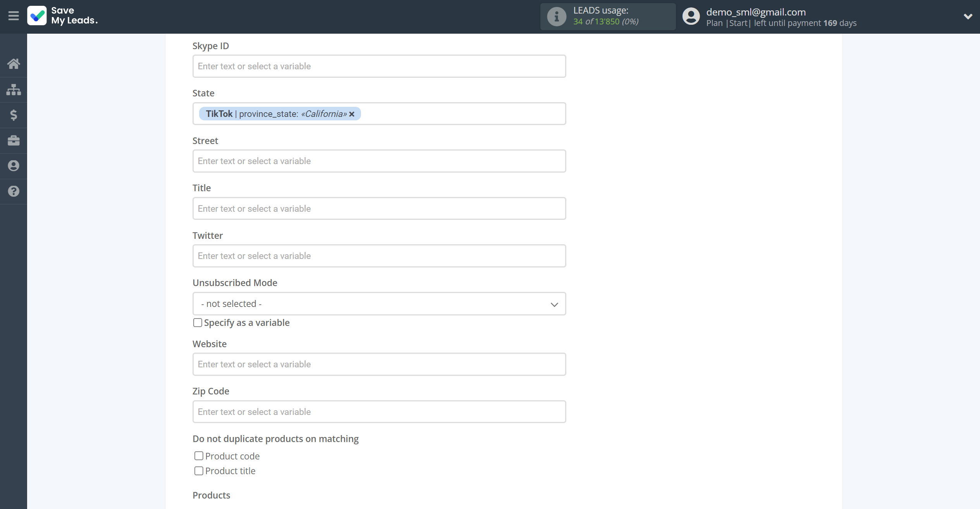
Task: Open briefcase icon in sidebar
Action: (x=14, y=140)
